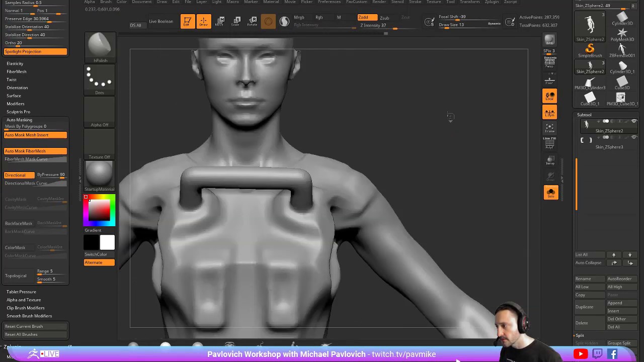644x362 pixels.
Task: Click Reset Current Brush
Action: click(x=35, y=326)
